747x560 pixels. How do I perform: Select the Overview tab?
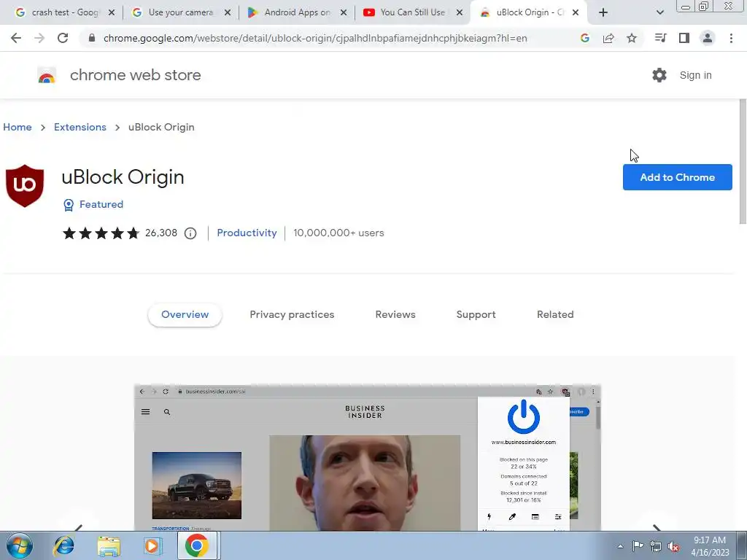[x=185, y=315]
